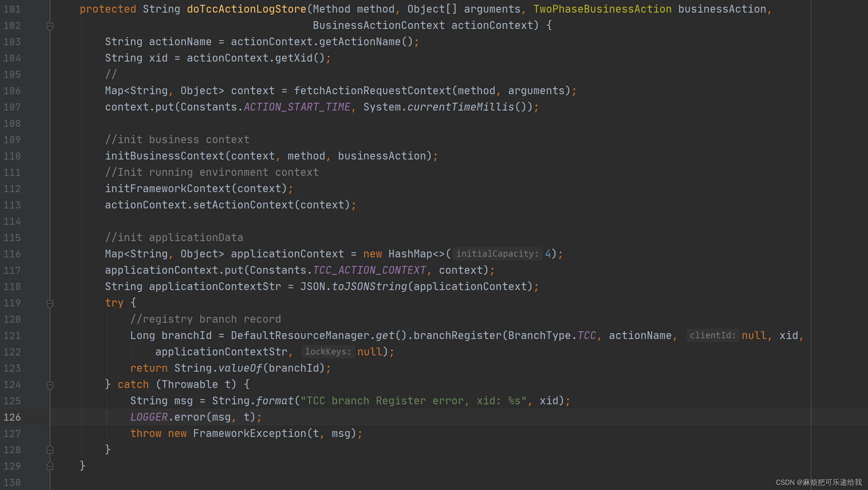Click FrameworkException in throw statement
The width and height of the screenshot is (868, 490).
coord(249,434)
